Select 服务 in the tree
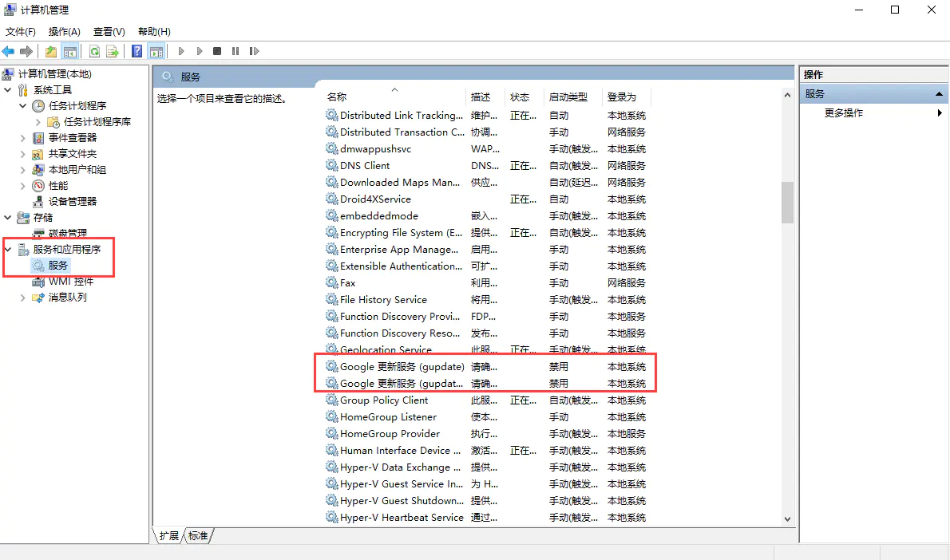This screenshot has height=560, width=950. pos(58,265)
